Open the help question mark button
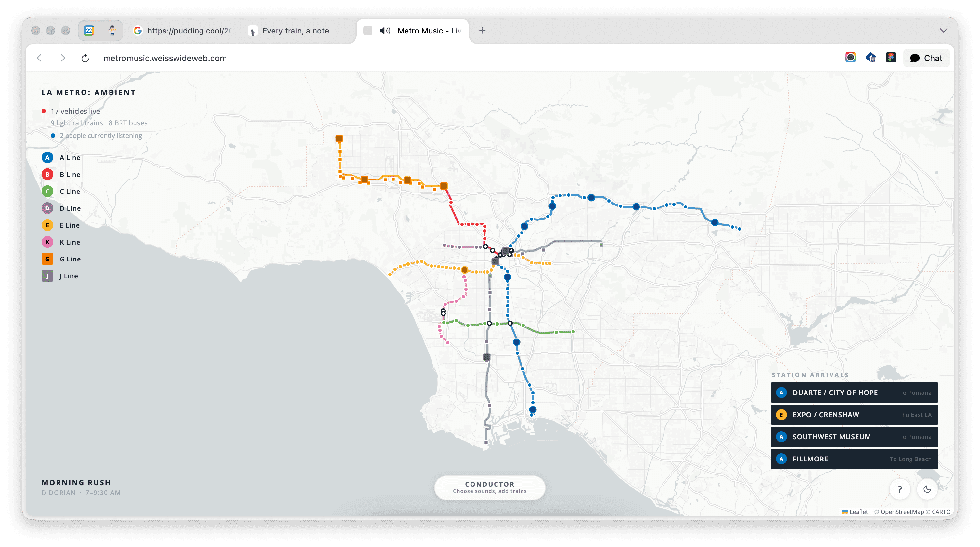980x547 pixels. 900,489
